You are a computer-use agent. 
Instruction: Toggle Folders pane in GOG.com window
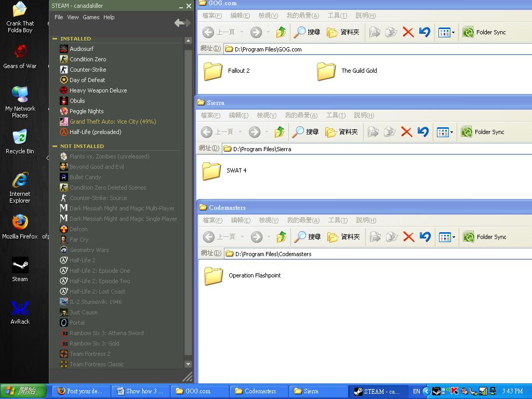tap(343, 32)
